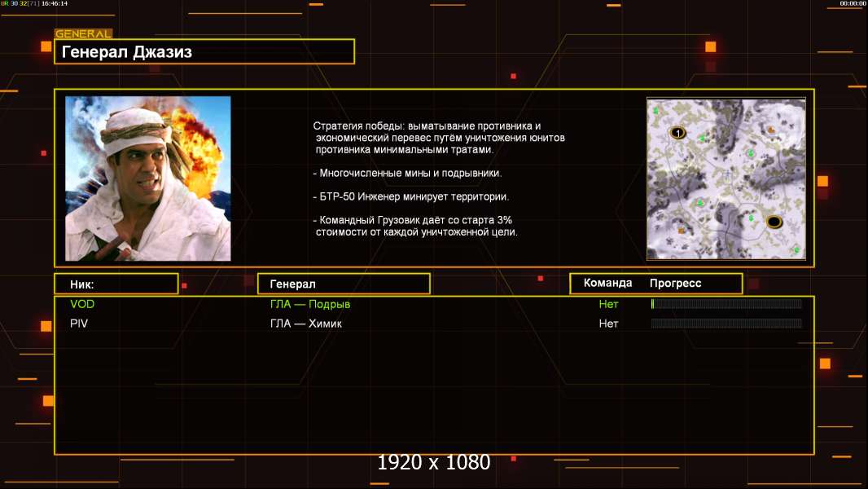The height and width of the screenshot is (489, 868).
Task: Click the line starting "Стратегия победы"
Action: (427, 126)
